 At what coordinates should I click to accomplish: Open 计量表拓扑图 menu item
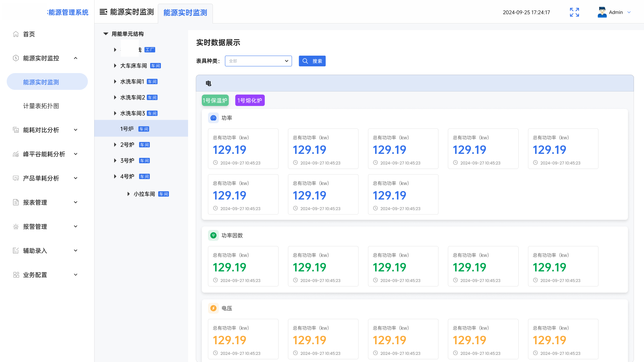click(x=41, y=106)
